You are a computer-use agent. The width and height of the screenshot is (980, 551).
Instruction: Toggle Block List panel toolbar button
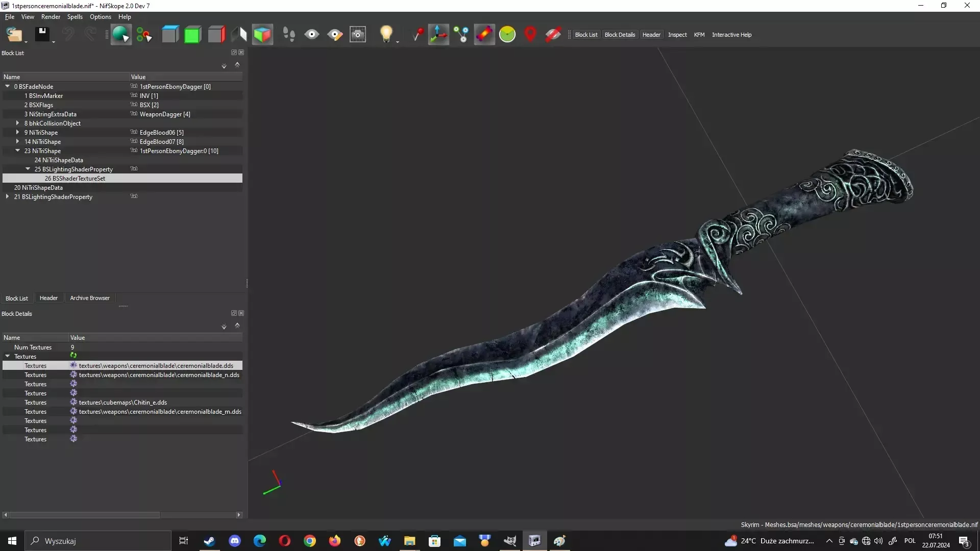point(586,35)
